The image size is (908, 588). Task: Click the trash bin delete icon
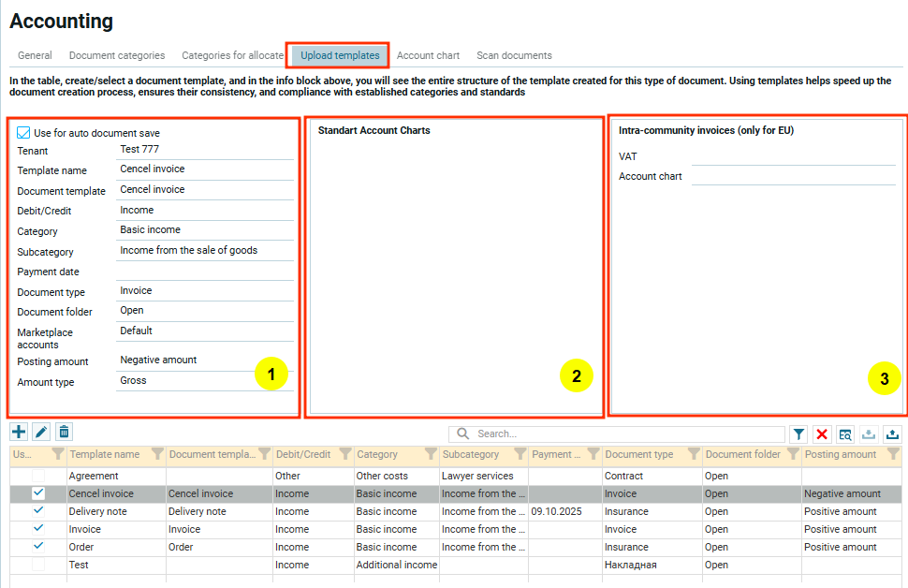pos(64,432)
